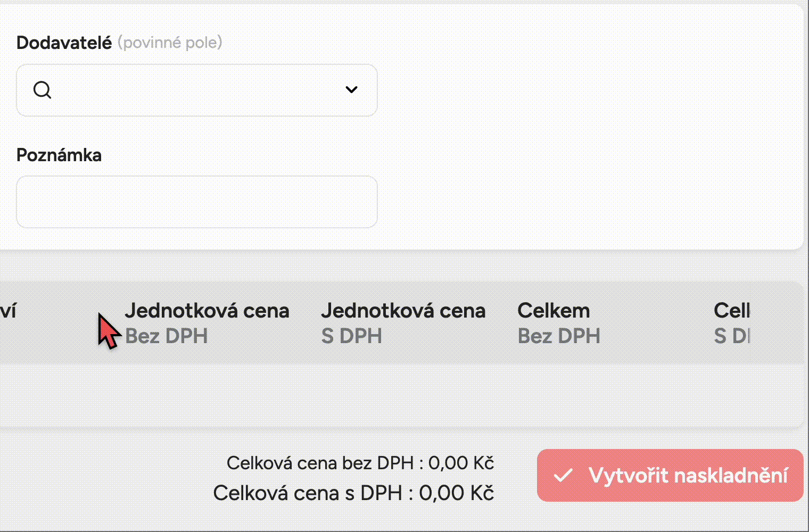This screenshot has height=532, width=809.
Task: Click the "Celková cena s DPH" label text
Action: (307, 493)
